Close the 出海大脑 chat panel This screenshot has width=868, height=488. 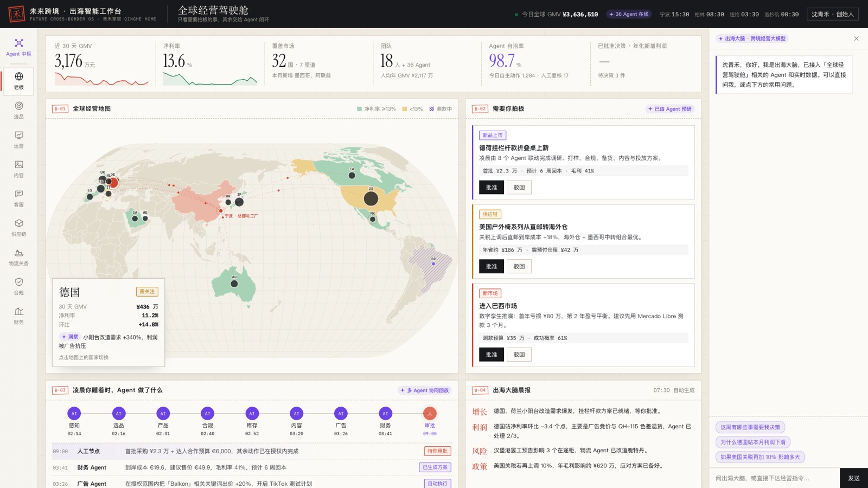pos(856,38)
